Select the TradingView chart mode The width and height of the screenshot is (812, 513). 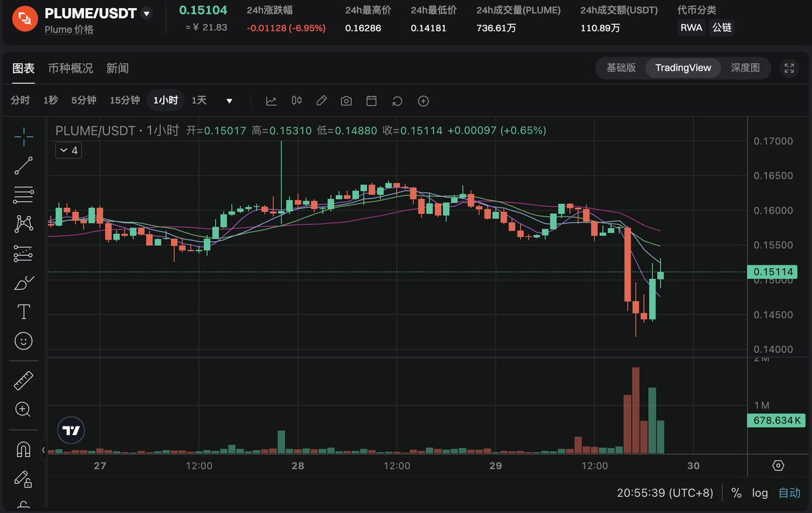pyautogui.click(x=683, y=68)
